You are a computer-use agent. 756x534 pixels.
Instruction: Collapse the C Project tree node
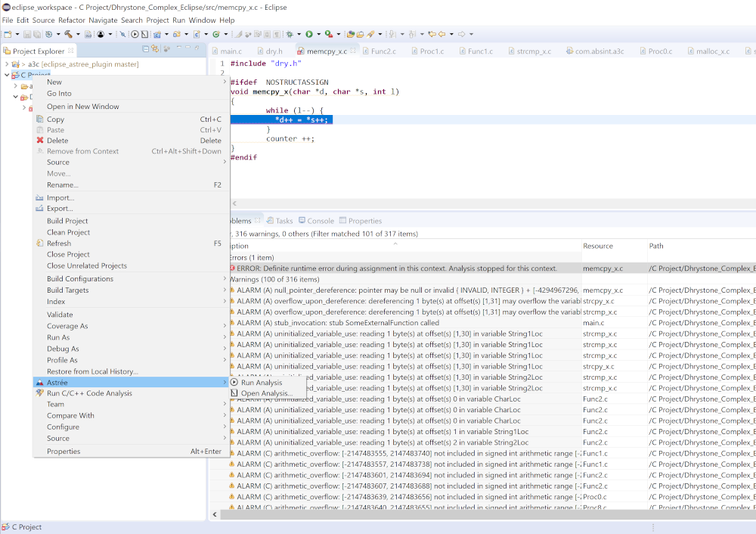pos(7,75)
